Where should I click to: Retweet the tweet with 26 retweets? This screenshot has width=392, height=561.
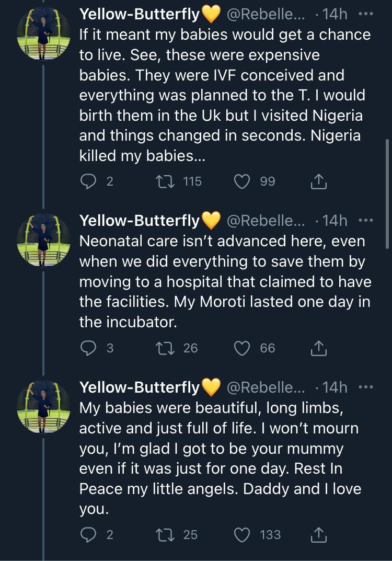166,348
